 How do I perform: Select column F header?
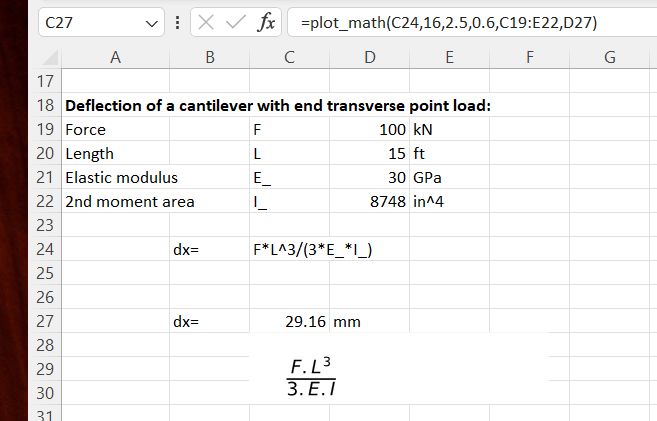pos(528,58)
